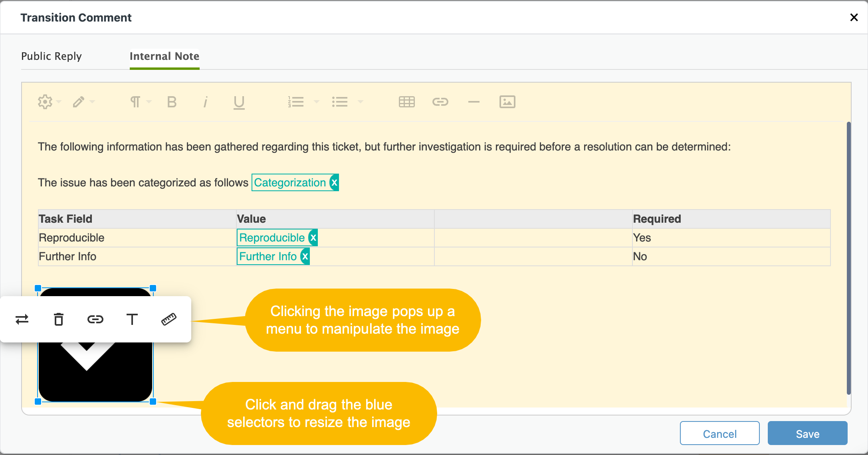Click the first paragraph about gathered information

click(384, 147)
